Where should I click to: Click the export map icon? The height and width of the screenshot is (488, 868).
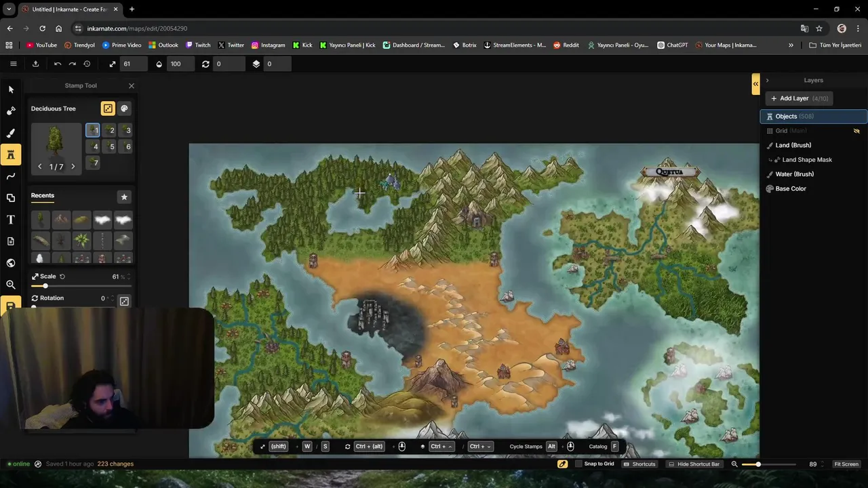(35, 64)
